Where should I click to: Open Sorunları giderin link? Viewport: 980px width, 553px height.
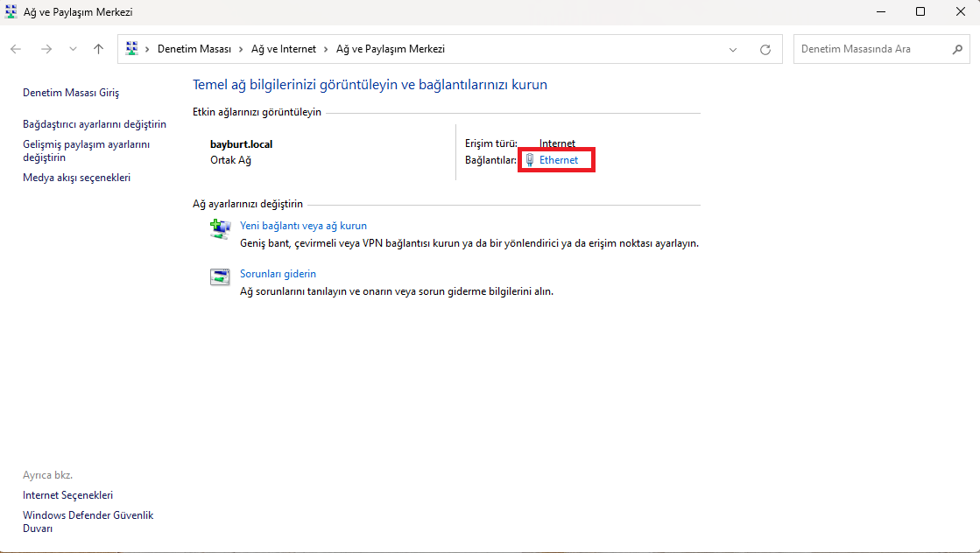click(x=278, y=274)
